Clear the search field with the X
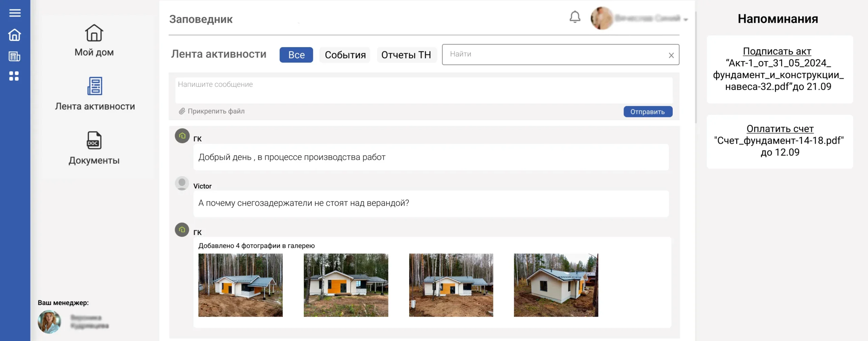This screenshot has height=341, width=868. point(671,55)
